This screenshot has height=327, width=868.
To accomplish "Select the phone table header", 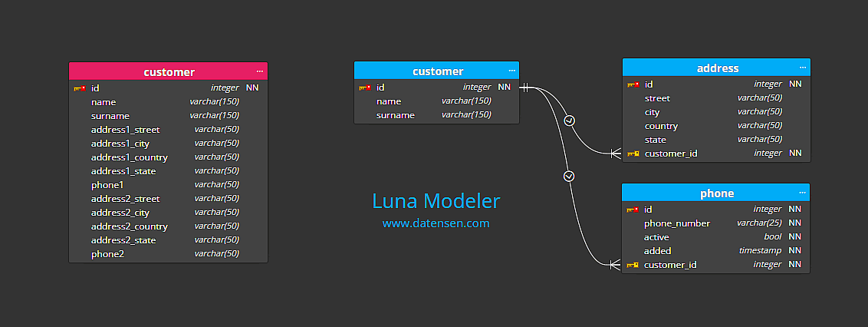I will [x=717, y=193].
